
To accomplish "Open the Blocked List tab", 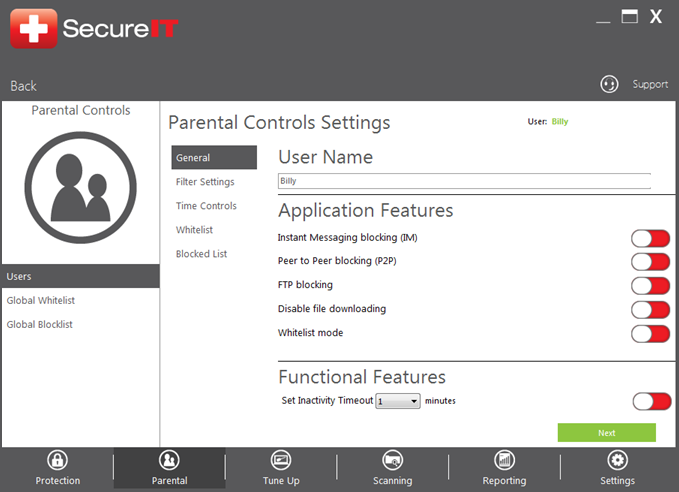I will (201, 254).
